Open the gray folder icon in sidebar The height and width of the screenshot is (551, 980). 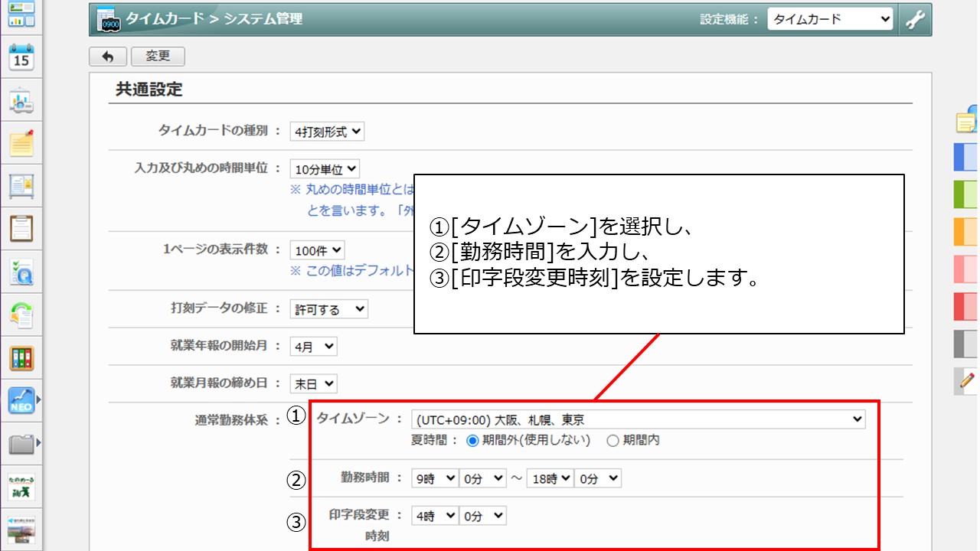pyautogui.click(x=21, y=443)
